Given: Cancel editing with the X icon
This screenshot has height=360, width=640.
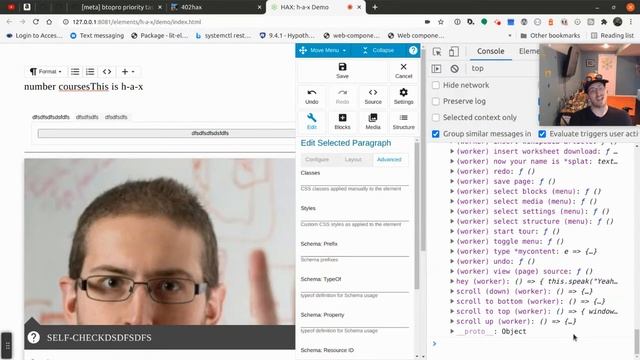Looking at the screenshot, I should (x=403, y=67).
